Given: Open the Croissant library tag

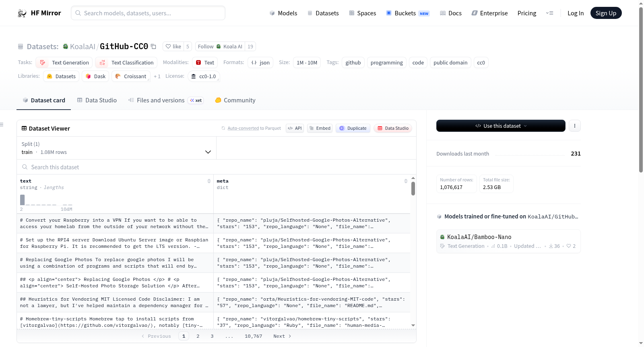Looking at the screenshot, I should (x=131, y=76).
